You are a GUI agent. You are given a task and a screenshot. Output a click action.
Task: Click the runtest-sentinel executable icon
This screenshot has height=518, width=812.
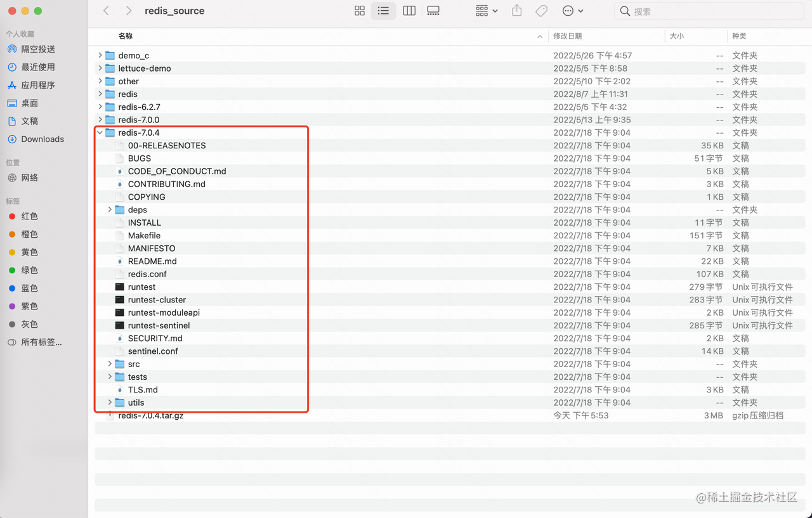pyautogui.click(x=120, y=325)
